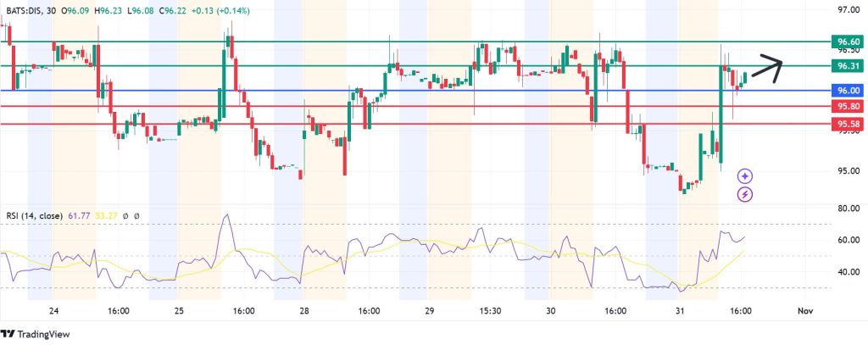Click the RSI (14, close) indicator title

click(36, 215)
